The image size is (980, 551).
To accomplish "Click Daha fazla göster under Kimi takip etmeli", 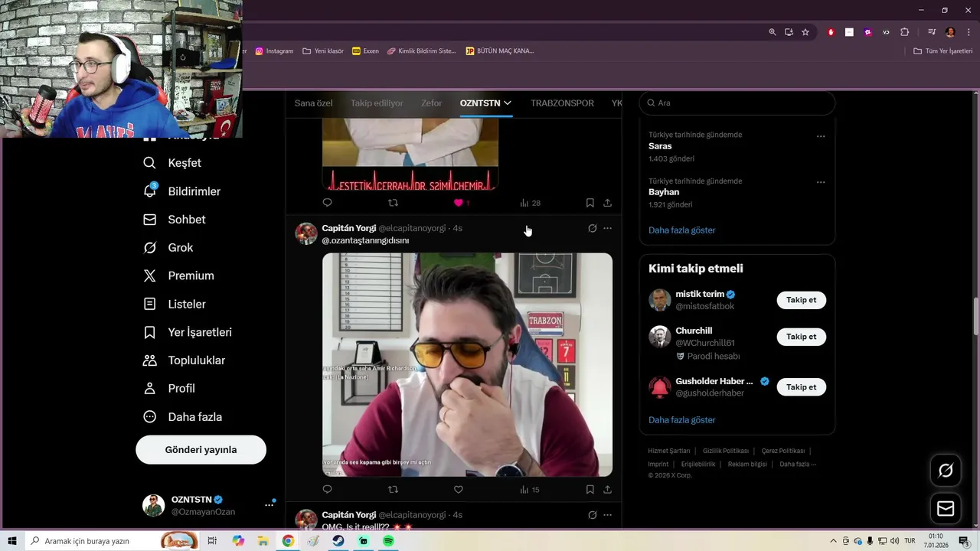I will [681, 420].
